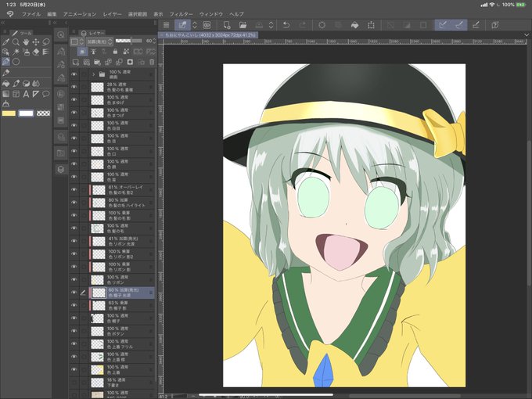Hide the 色 上着 フリル layer
The width and height of the screenshot is (532, 399).
(x=74, y=343)
